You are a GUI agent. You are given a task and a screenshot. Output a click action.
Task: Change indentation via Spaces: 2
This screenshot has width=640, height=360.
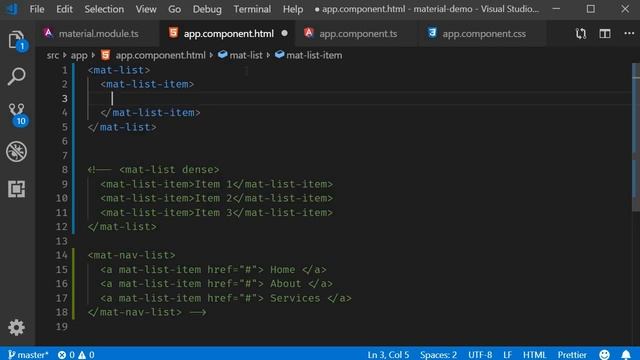(438, 354)
